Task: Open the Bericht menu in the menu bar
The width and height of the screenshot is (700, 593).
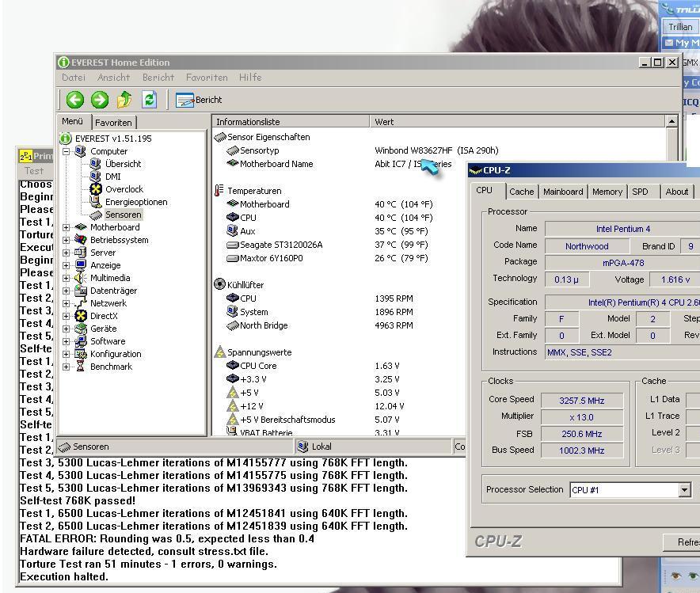Action: click(158, 77)
